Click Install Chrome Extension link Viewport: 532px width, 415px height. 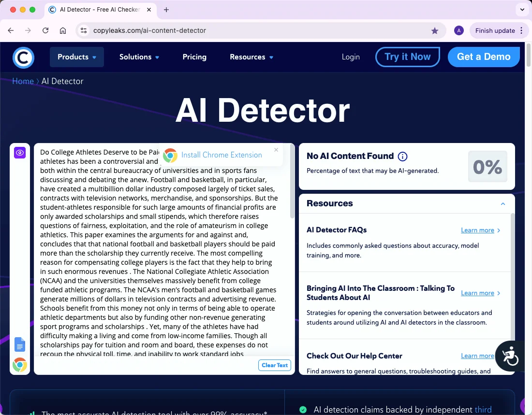[x=222, y=155]
